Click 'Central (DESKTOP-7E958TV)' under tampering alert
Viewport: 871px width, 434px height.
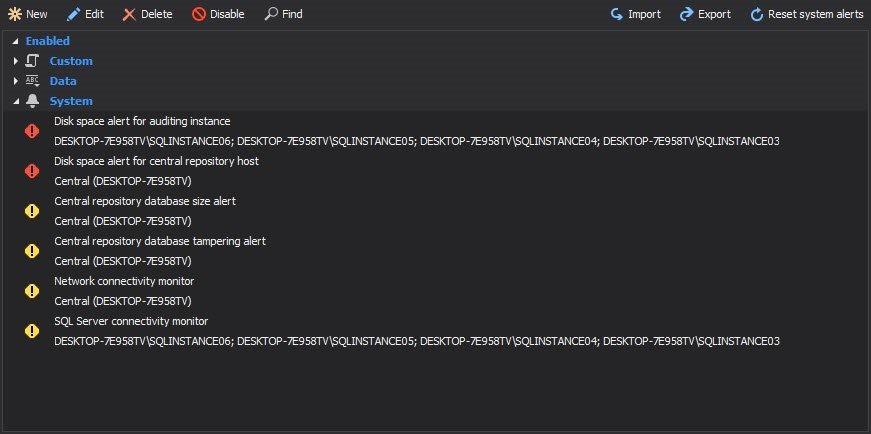[x=123, y=261]
